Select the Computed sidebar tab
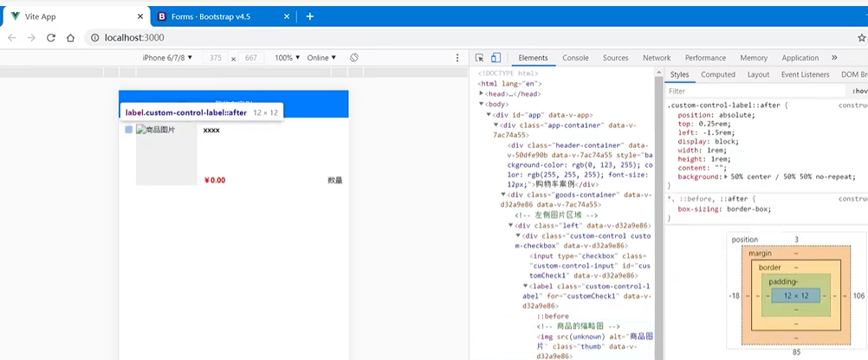The width and height of the screenshot is (868, 360). tap(718, 74)
